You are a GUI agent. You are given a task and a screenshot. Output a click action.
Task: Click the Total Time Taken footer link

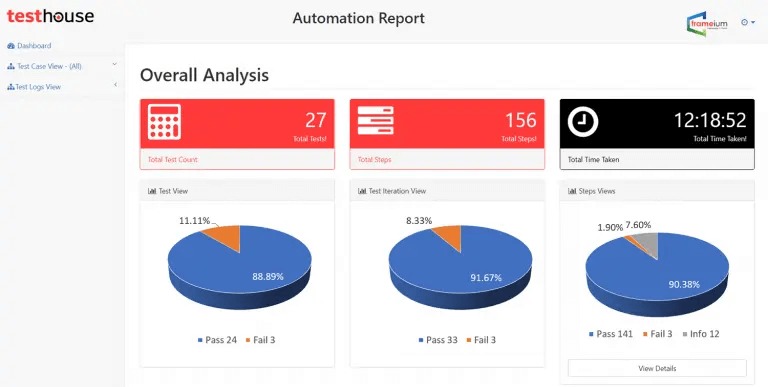(x=593, y=159)
